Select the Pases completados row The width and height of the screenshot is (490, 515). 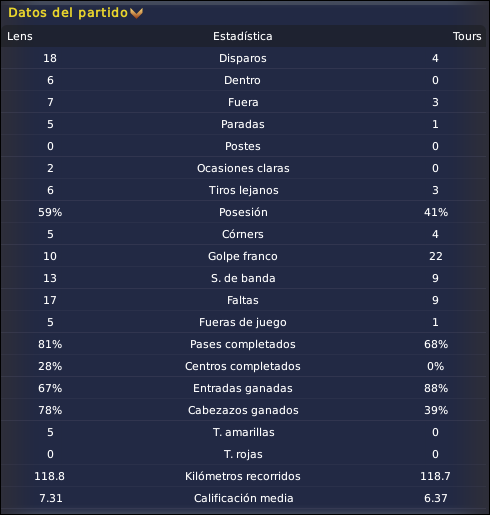(x=243, y=344)
